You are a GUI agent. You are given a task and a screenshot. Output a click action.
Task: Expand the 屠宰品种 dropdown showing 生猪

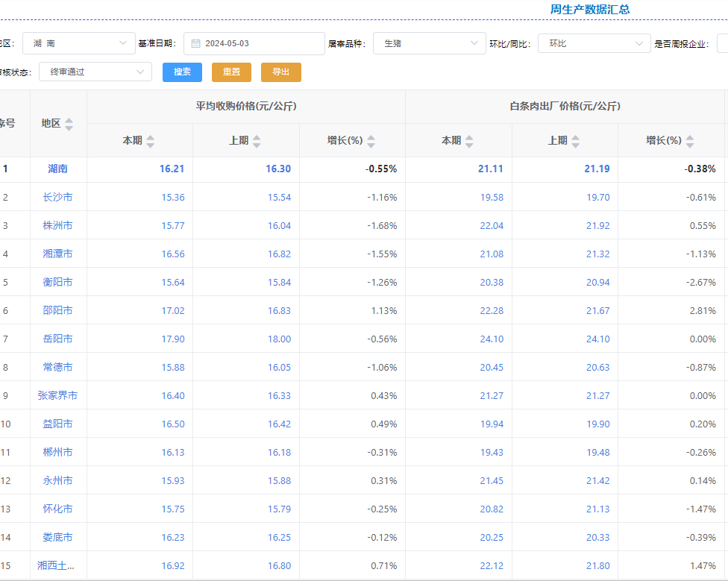pyautogui.click(x=429, y=43)
